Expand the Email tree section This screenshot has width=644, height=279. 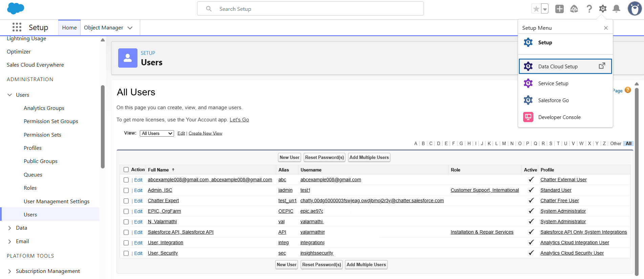pyautogui.click(x=10, y=241)
